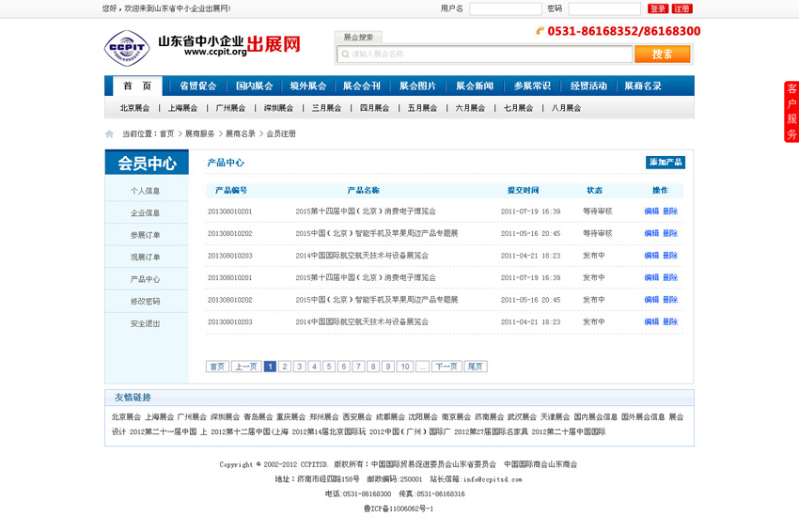Click the 下一页 pagination button
The height and width of the screenshot is (532, 799).
pyautogui.click(x=446, y=367)
